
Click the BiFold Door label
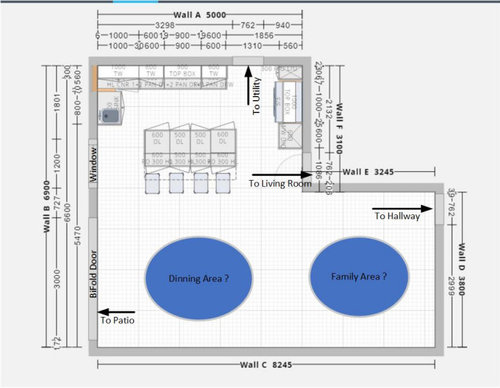[x=93, y=274]
